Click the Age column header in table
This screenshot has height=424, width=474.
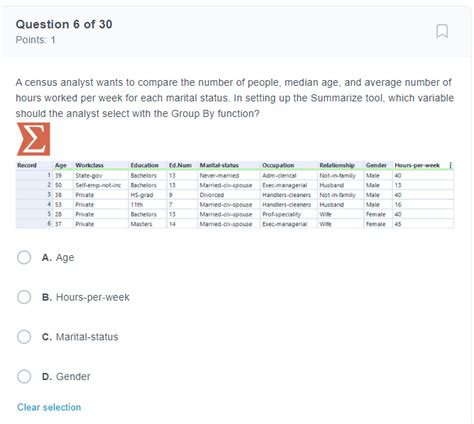coord(61,165)
